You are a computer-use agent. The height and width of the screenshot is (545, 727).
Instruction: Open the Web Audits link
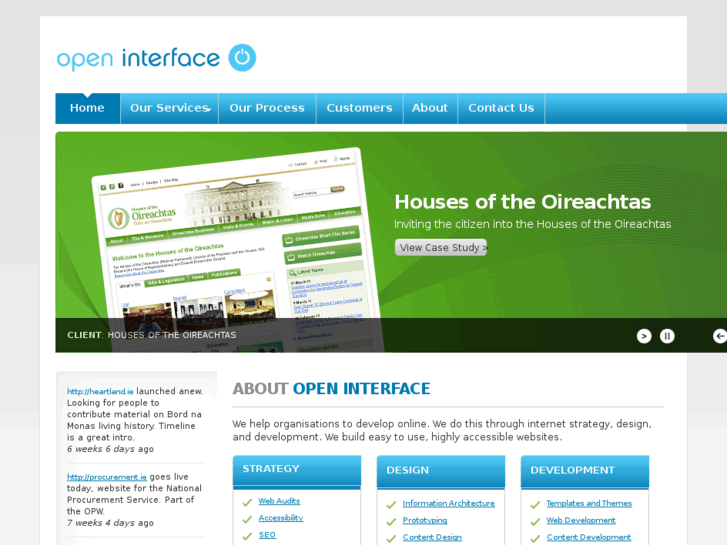click(x=279, y=501)
